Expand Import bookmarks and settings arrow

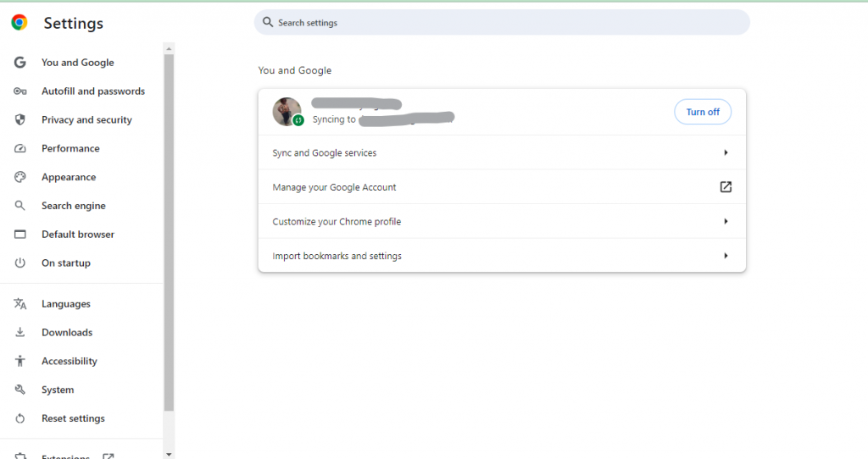(726, 256)
